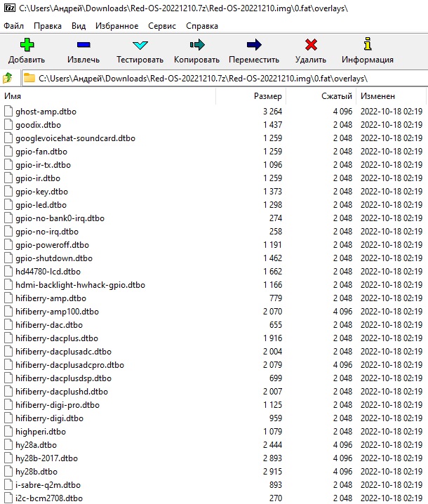Click the folder icon in the address bar
This screenshot has height=504, width=428.
(29, 78)
